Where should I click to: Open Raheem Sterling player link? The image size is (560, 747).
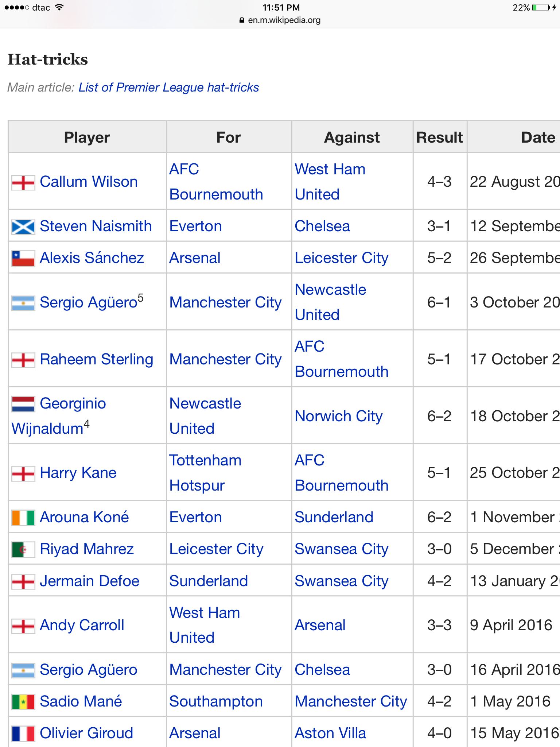[x=96, y=359]
